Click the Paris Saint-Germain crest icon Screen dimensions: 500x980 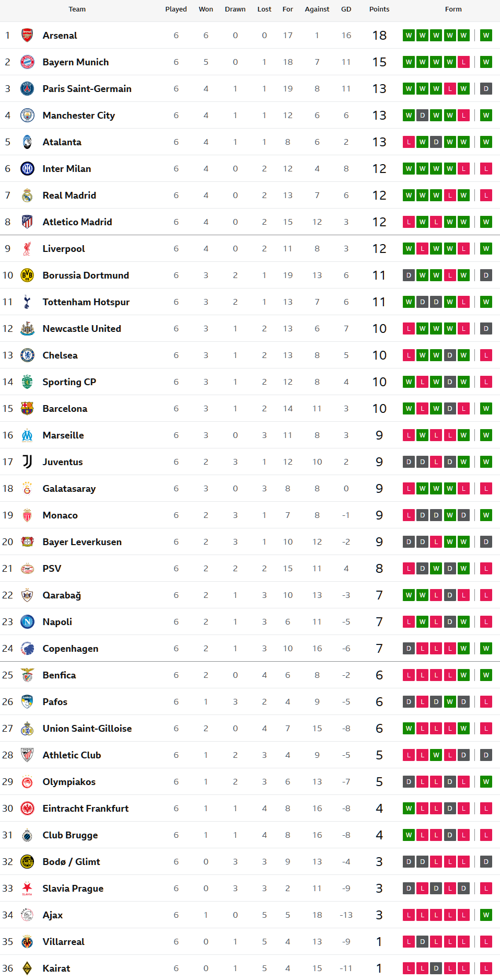[x=27, y=89]
